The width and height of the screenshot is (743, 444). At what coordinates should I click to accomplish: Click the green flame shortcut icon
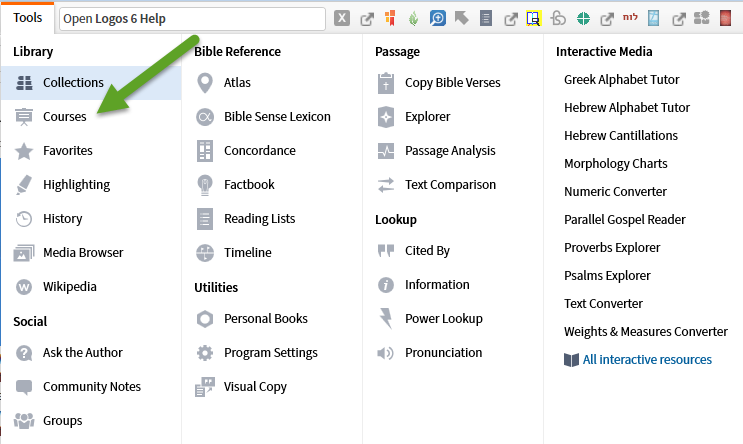tap(414, 19)
